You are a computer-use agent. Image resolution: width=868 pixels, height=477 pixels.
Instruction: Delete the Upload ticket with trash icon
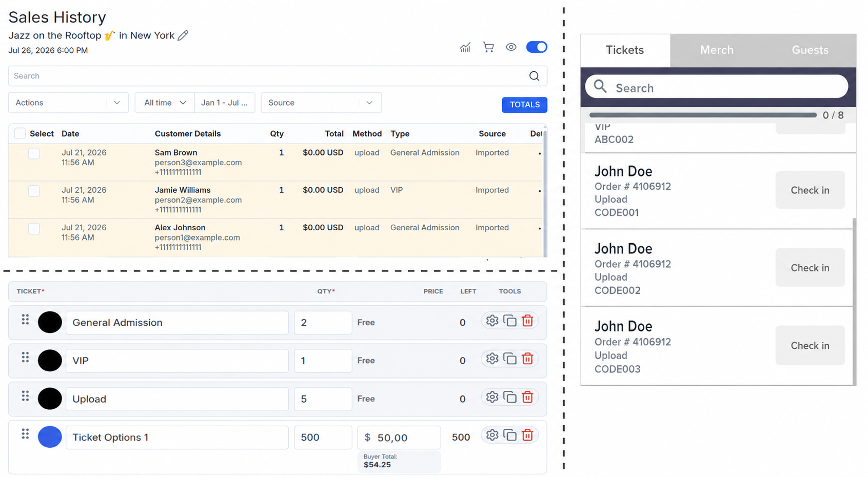[x=527, y=397]
